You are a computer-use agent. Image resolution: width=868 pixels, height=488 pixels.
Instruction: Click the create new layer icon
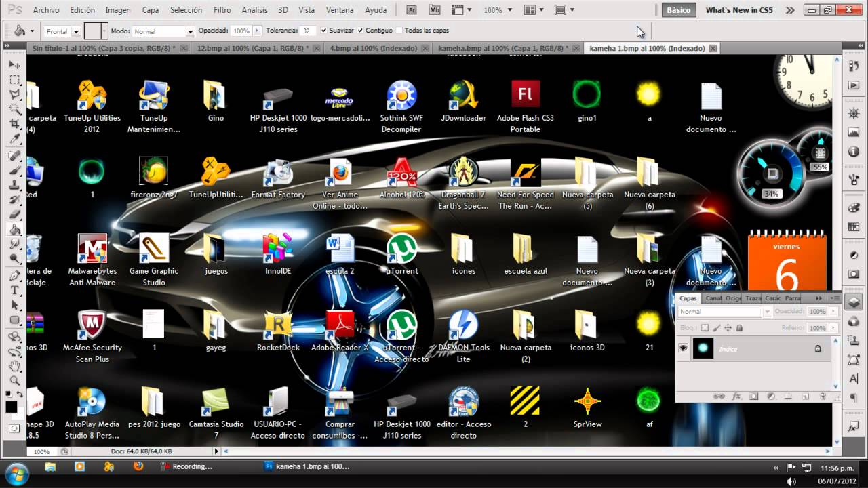click(x=806, y=396)
